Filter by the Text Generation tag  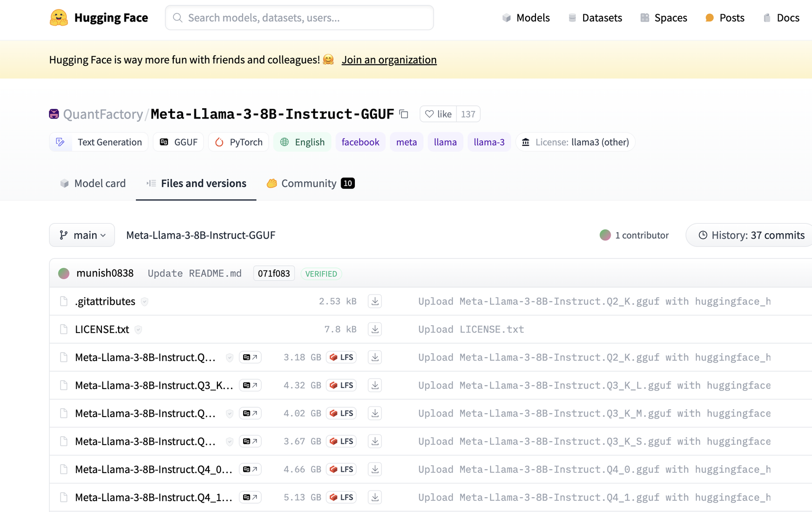coord(99,142)
